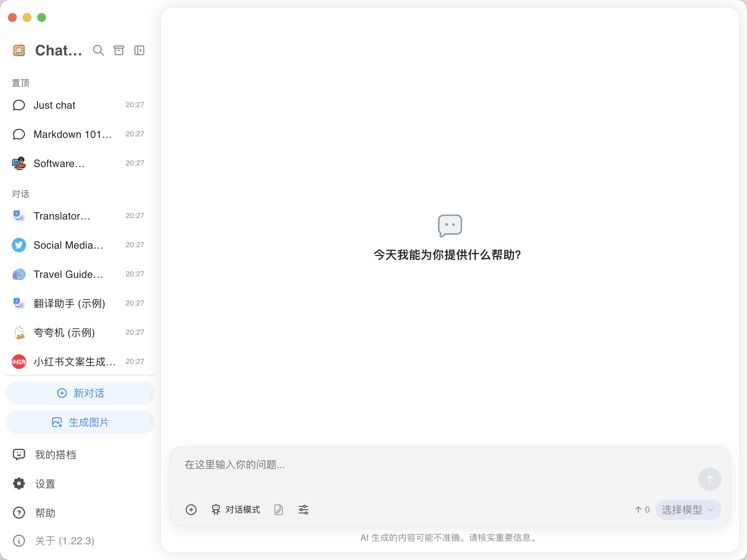Click the Translator avatar icon
This screenshot has height=560, width=747.
pos(19,216)
